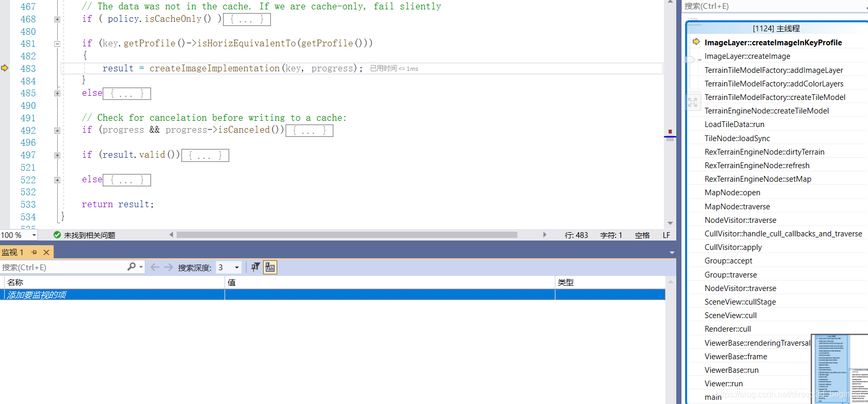Focus the Watch search box
This screenshot has height=404, width=868.
[x=64, y=267]
